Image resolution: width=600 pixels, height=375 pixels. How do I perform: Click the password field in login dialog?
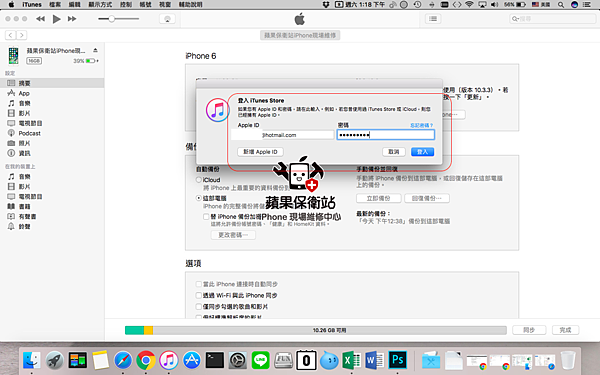tap(386, 135)
